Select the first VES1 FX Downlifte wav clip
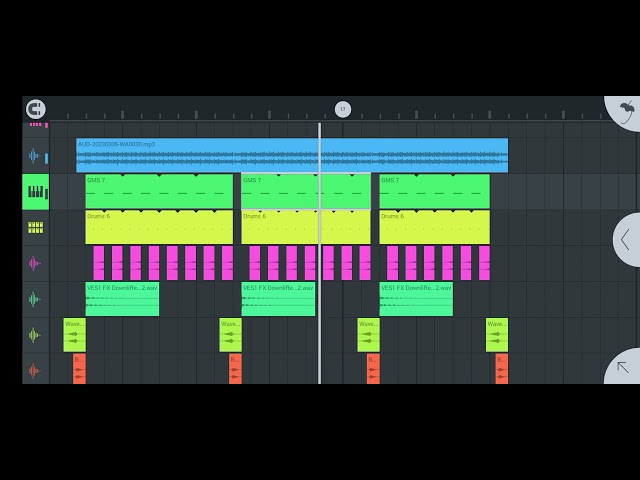Screen dimensions: 640x480 tap(122, 299)
